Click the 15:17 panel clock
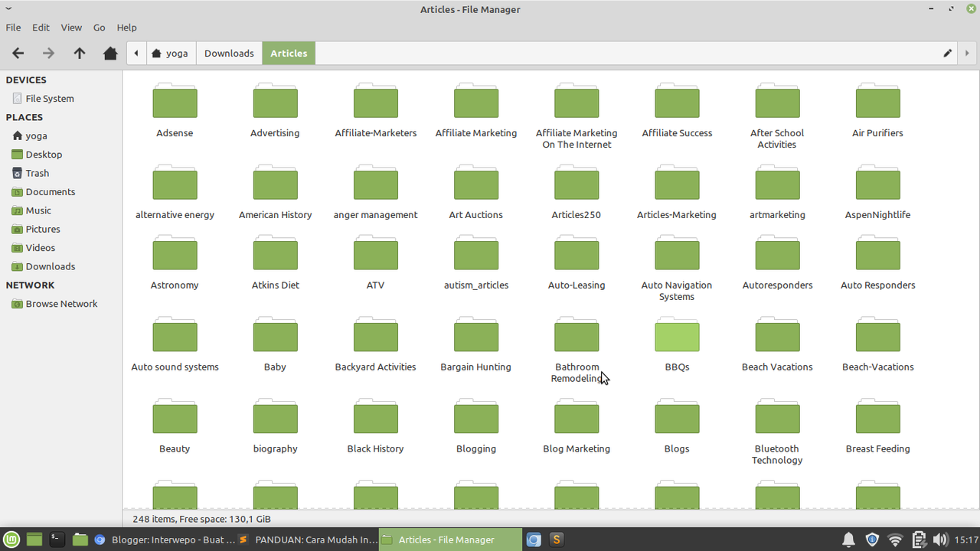Image resolution: width=980 pixels, height=551 pixels. [x=966, y=540]
